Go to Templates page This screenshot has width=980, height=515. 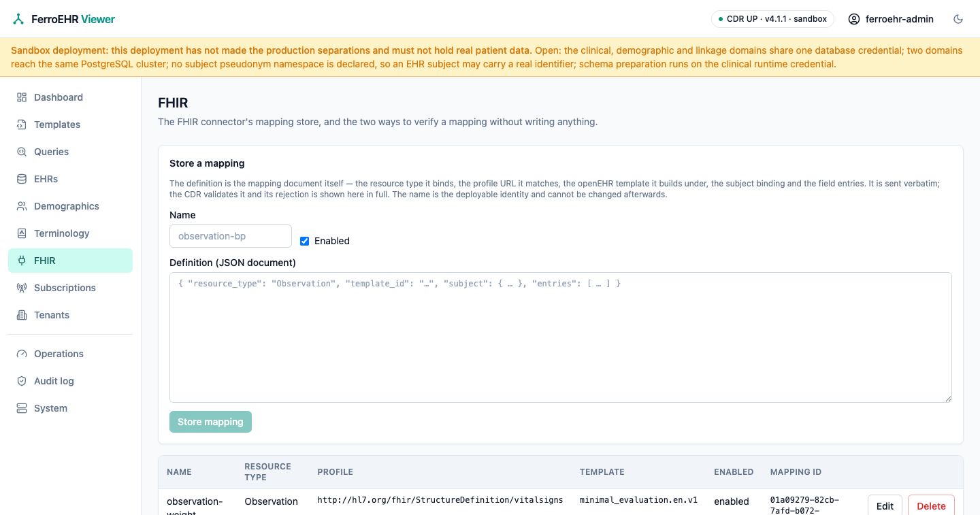click(x=70, y=124)
